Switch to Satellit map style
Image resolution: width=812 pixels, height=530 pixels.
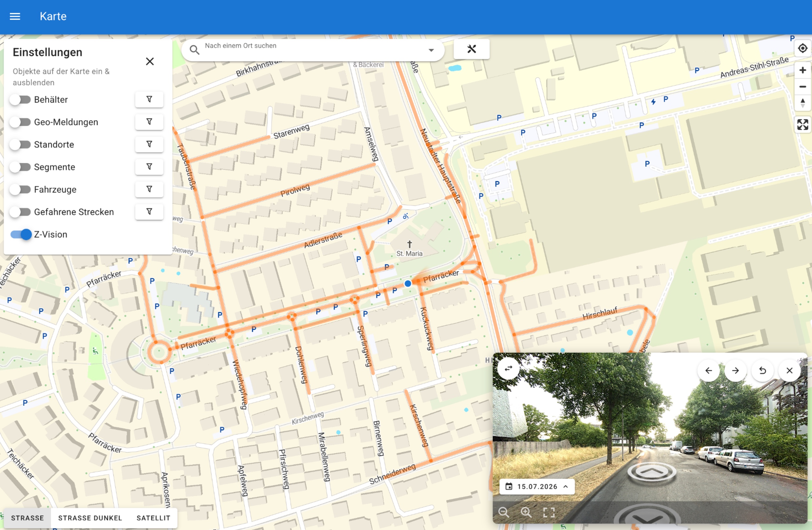tap(153, 518)
